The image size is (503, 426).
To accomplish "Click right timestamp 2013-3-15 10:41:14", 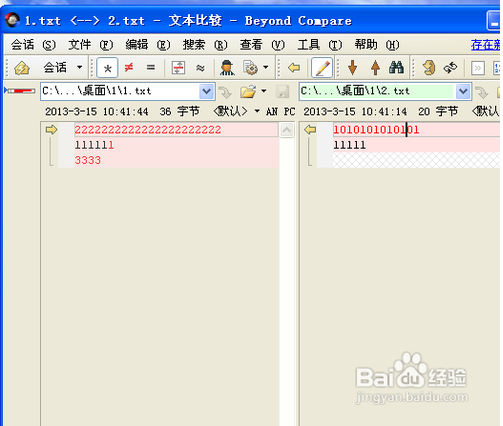I will (355, 111).
